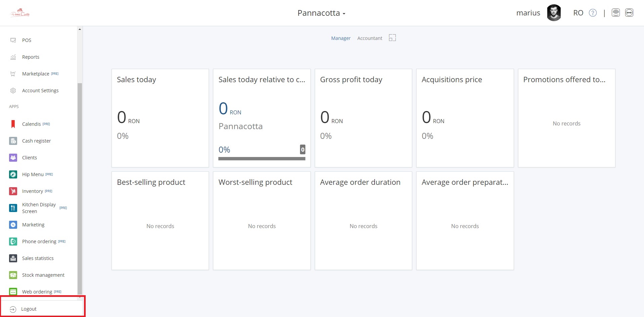Click the Inventory app icon
This screenshot has height=317, width=644.
pos(13,191)
